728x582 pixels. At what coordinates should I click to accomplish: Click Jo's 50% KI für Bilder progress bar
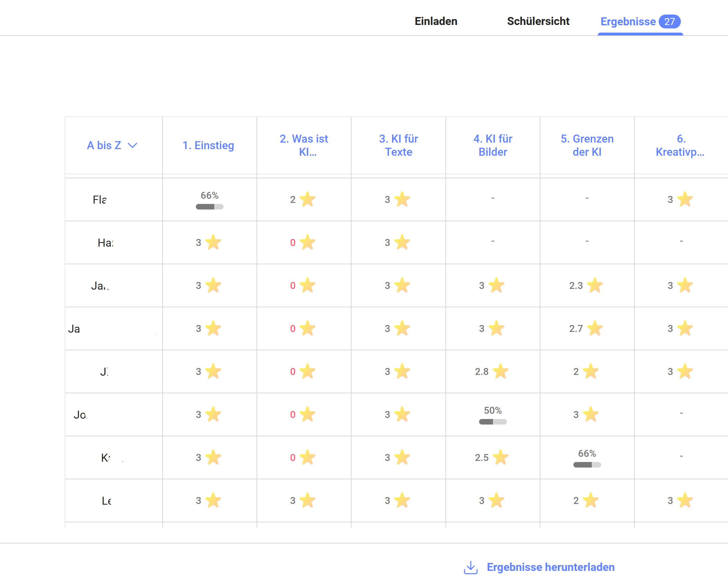pos(493,422)
